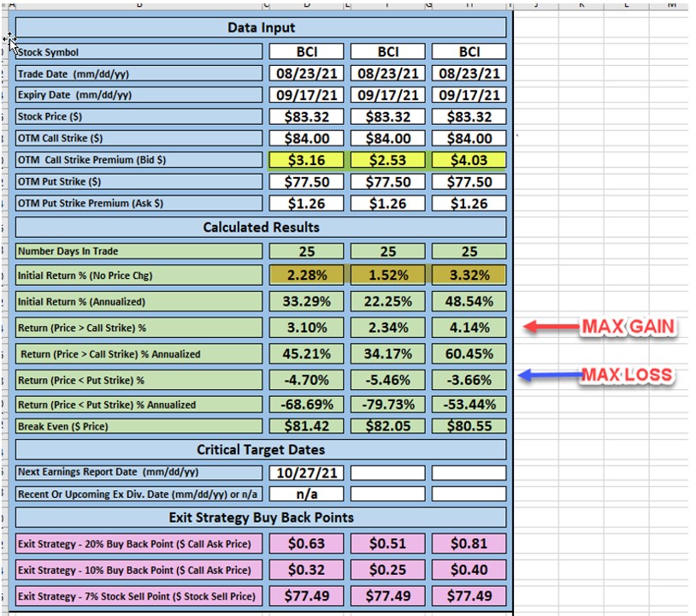Click the n/a Ex Div Date cell
696x616 pixels.
tap(305, 493)
